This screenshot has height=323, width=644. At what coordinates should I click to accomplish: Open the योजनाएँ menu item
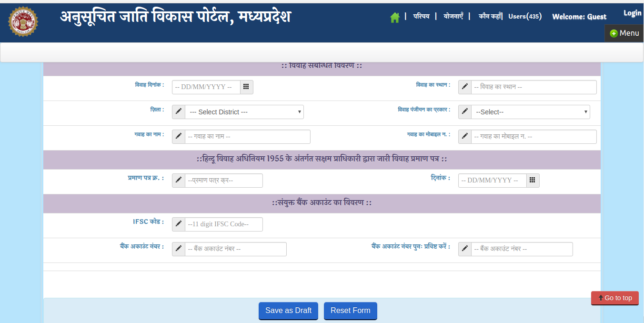453,17
